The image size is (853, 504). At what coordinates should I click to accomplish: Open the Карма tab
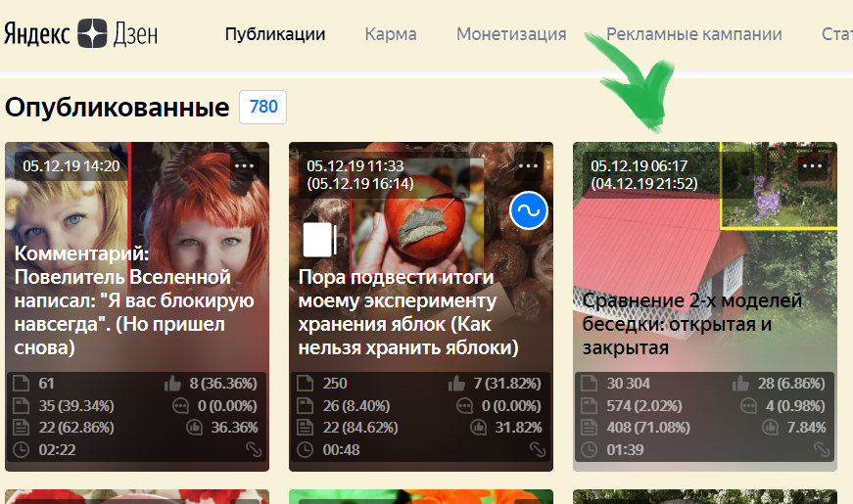click(x=391, y=34)
